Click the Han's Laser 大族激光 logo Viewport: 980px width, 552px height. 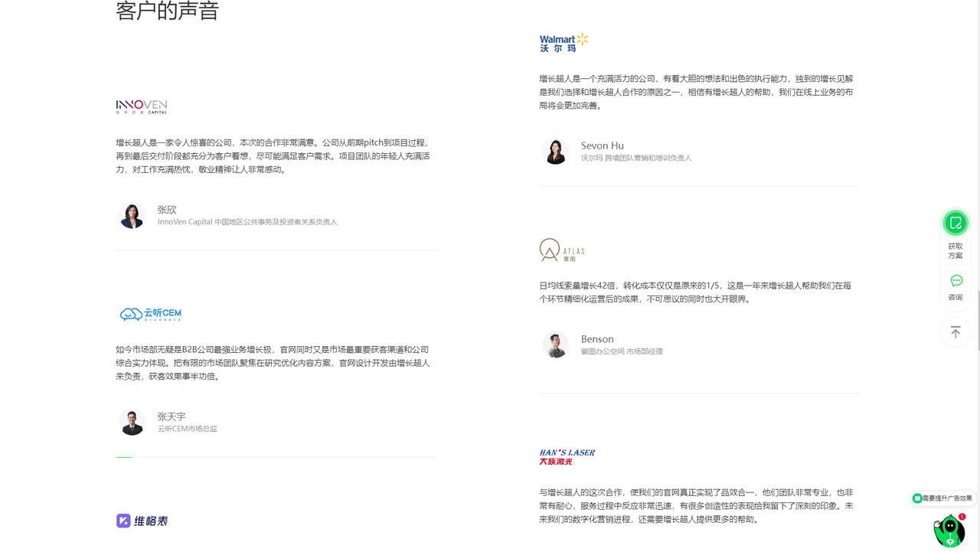tap(567, 457)
